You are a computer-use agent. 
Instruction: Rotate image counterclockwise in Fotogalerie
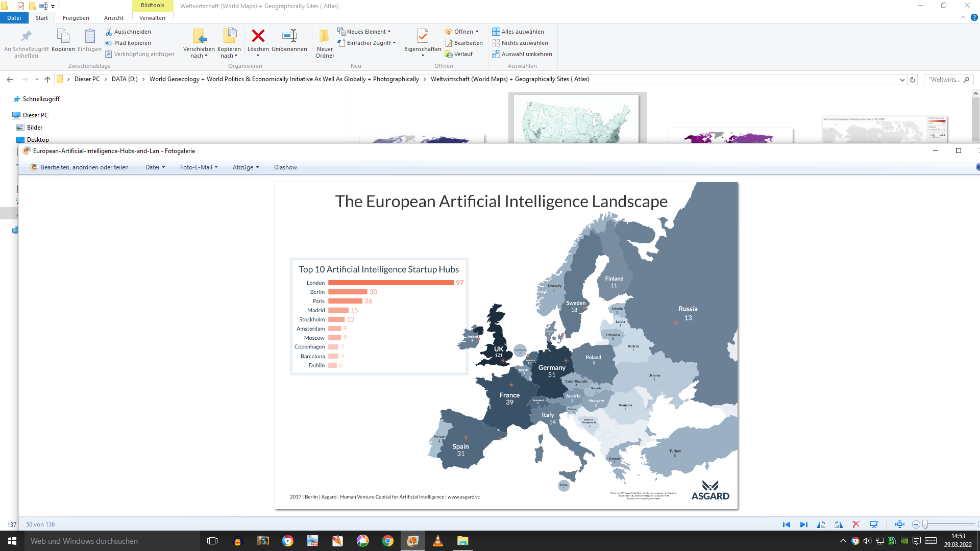[x=821, y=524]
